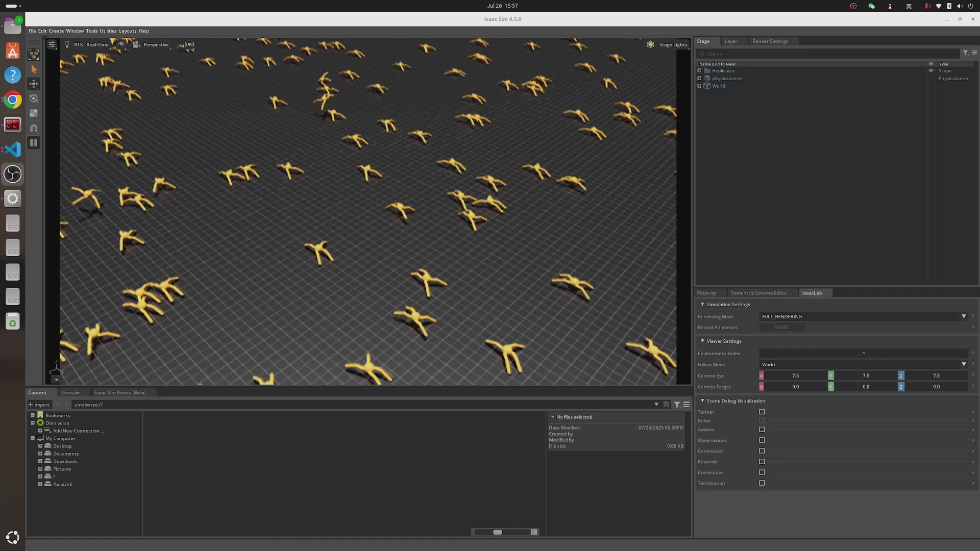Select the arrow selection tool
980x551 pixels.
click(34, 69)
